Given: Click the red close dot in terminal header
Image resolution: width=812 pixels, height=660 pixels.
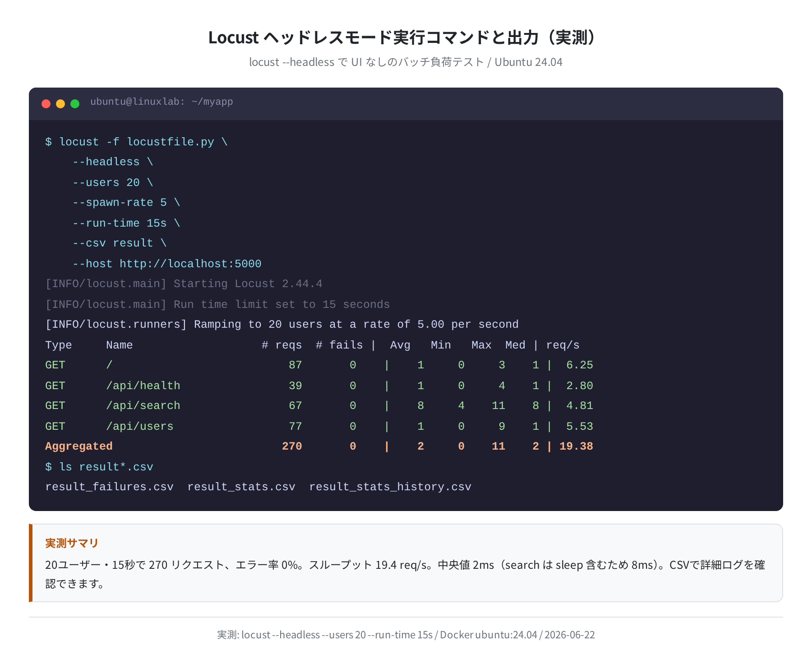Looking at the screenshot, I should pyautogui.click(x=46, y=104).
